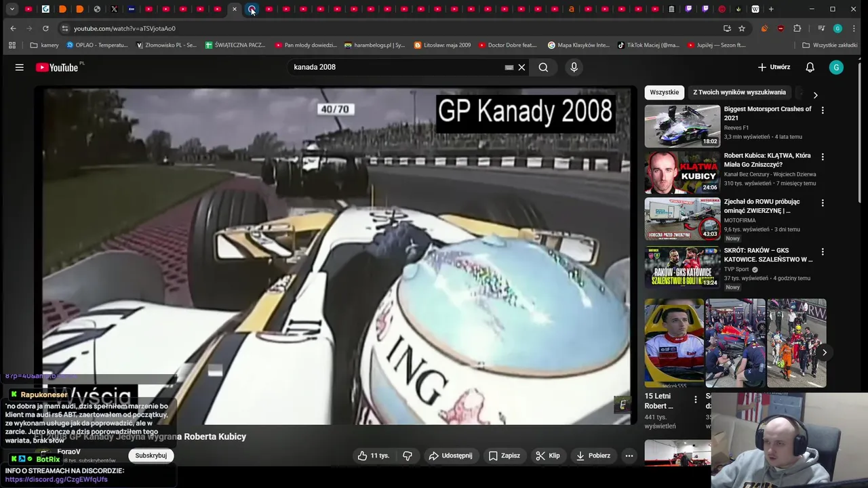Open options for Robert Kubica KLĄTWA video

823,157
